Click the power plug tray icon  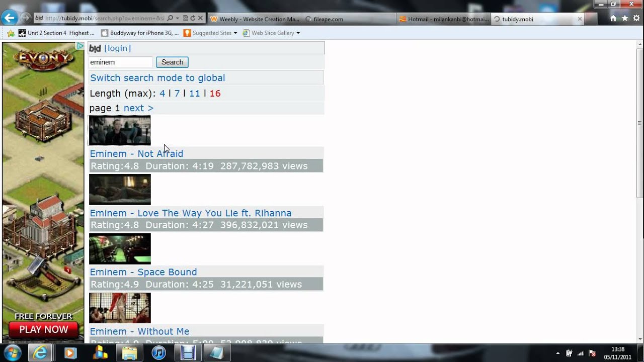pyautogui.click(x=569, y=353)
